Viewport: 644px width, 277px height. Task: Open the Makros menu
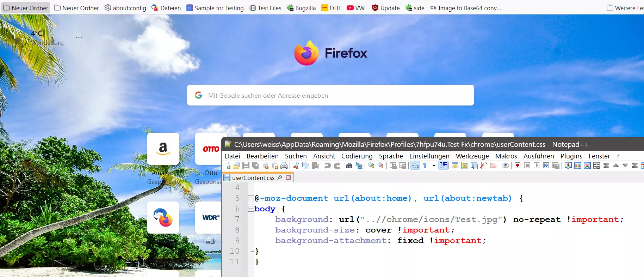click(x=506, y=156)
